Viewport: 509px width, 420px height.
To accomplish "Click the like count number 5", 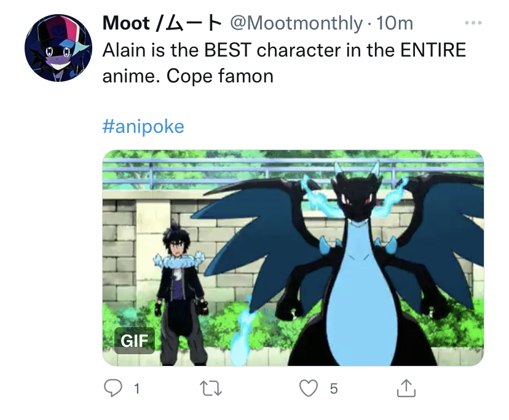I will [x=334, y=389].
